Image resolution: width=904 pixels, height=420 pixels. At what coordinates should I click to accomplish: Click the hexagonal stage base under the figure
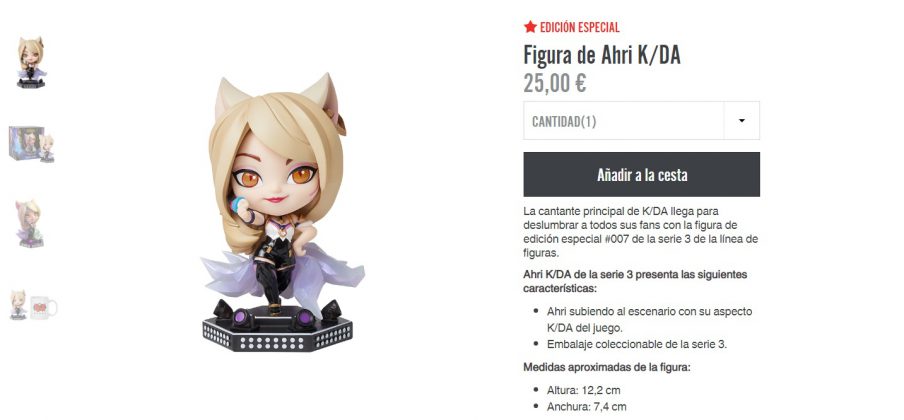pos(277,332)
